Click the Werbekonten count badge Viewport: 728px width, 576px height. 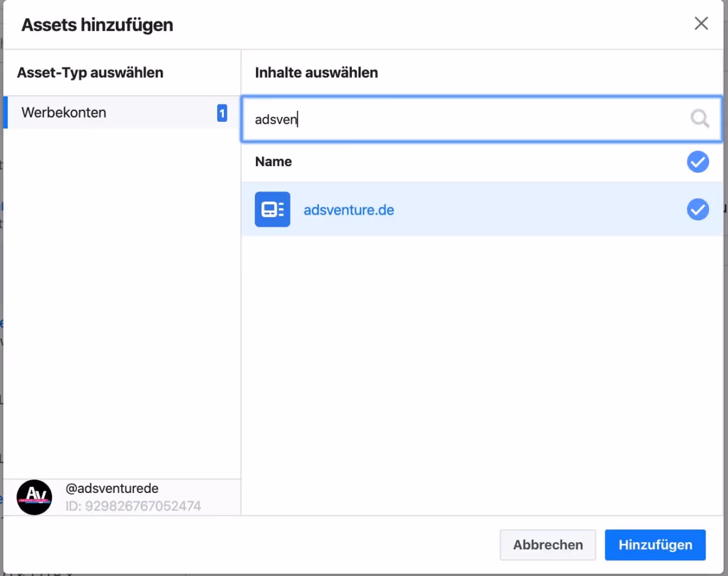point(222,113)
